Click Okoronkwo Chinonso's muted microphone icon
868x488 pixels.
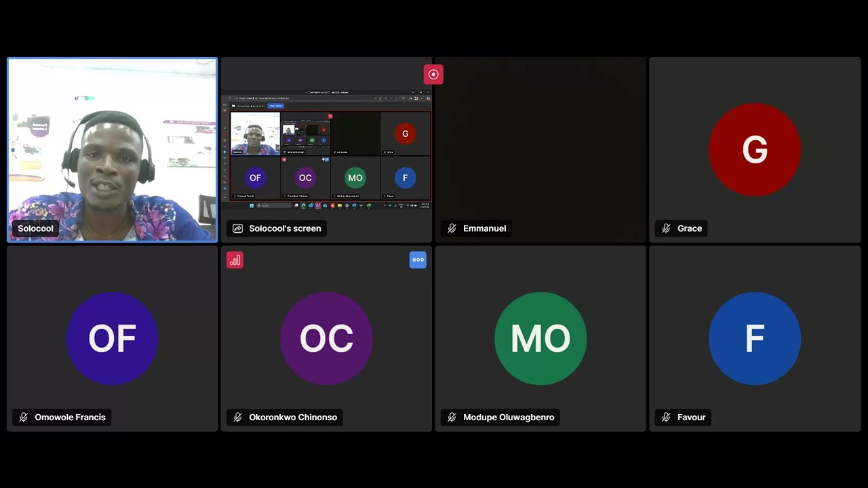point(237,417)
